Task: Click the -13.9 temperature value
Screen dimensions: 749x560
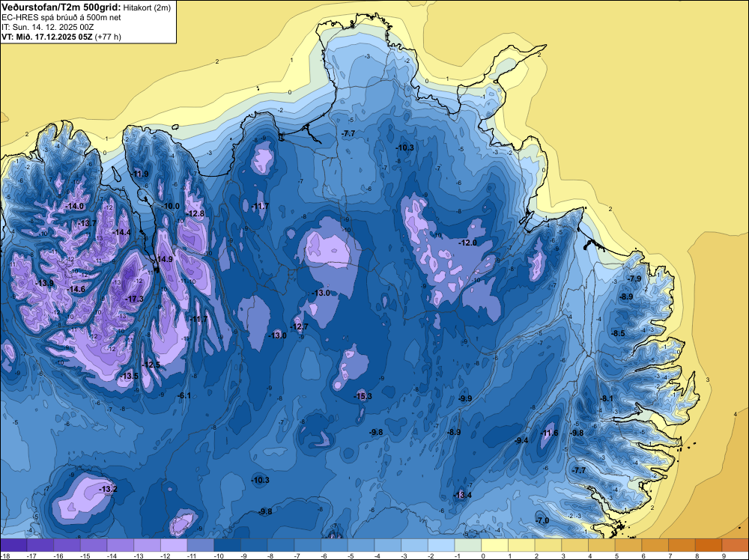Action: pos(45,283)
